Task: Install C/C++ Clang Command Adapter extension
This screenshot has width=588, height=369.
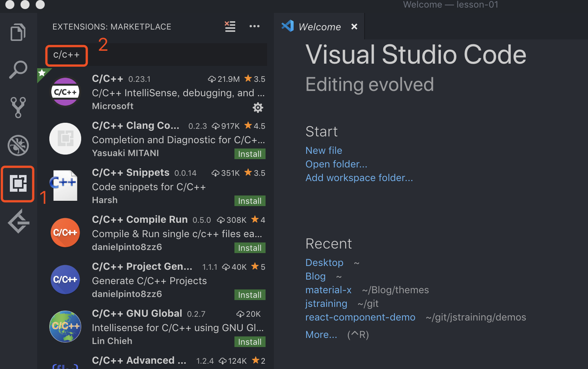Action: (x=250, y=154)
